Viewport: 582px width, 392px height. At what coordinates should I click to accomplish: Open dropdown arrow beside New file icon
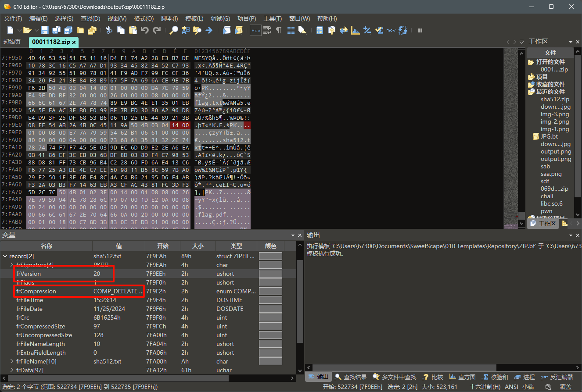pyautogui.click(x=19, y=30)
